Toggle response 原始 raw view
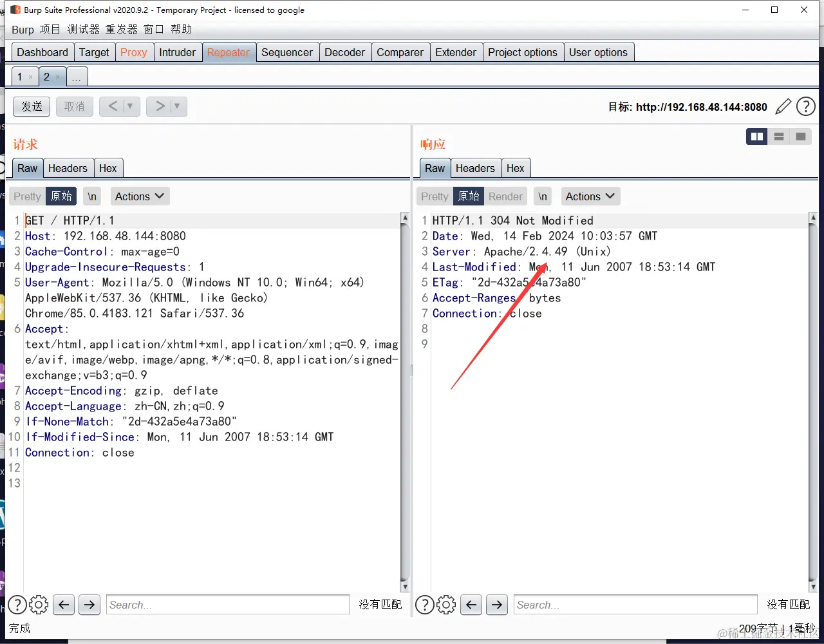The image size is (824, 644). (x=469, y=196)
